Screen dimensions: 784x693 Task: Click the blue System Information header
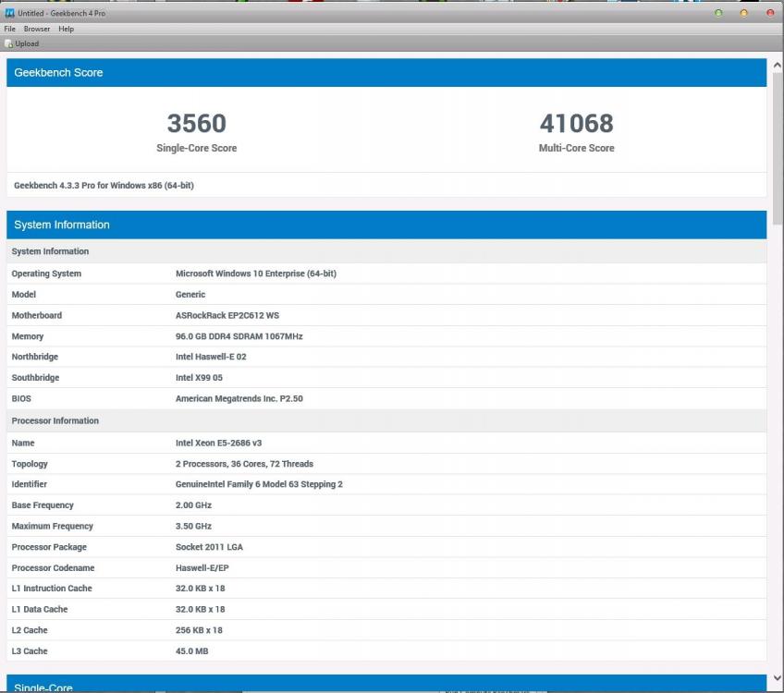point(386,225)
